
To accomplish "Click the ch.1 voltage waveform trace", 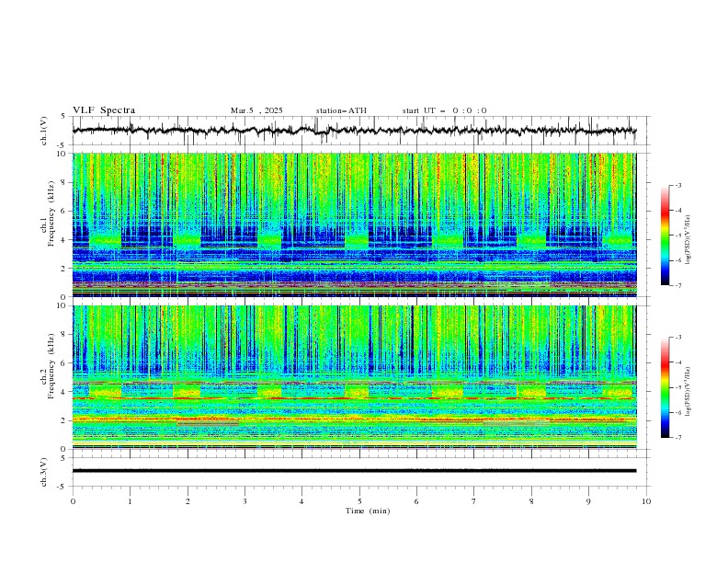I will (354, 131).
